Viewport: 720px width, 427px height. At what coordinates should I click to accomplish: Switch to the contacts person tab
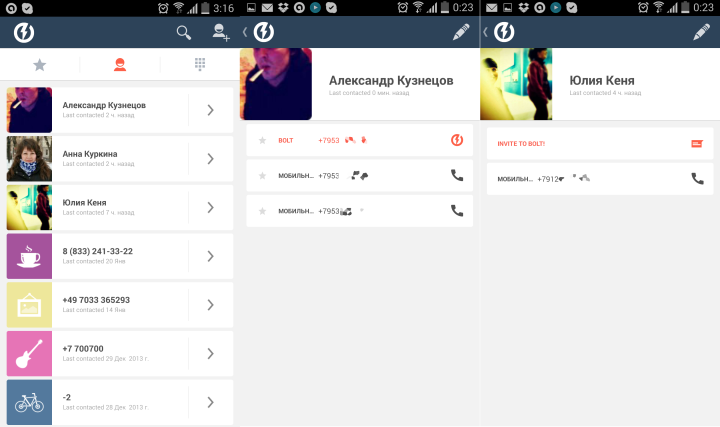120,65
